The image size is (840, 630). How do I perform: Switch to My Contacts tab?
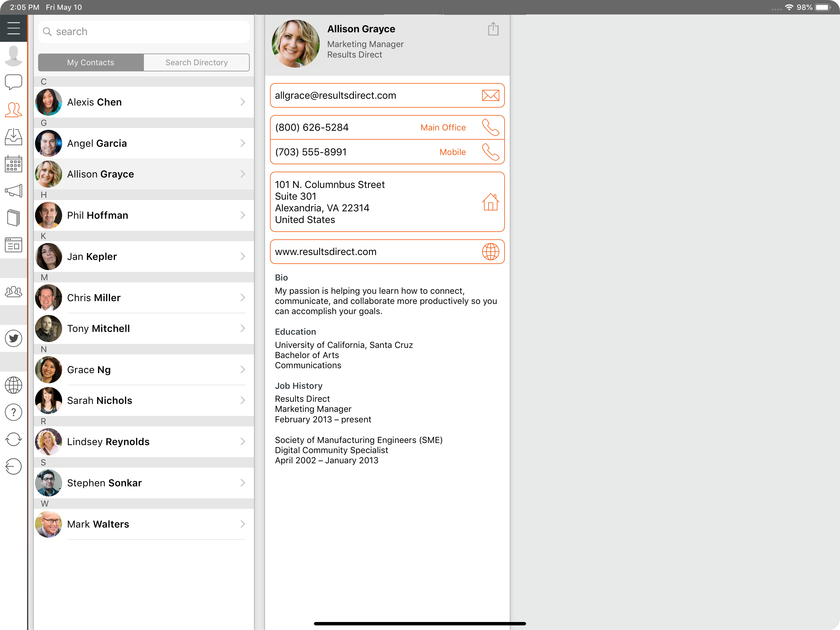(91, 62)
